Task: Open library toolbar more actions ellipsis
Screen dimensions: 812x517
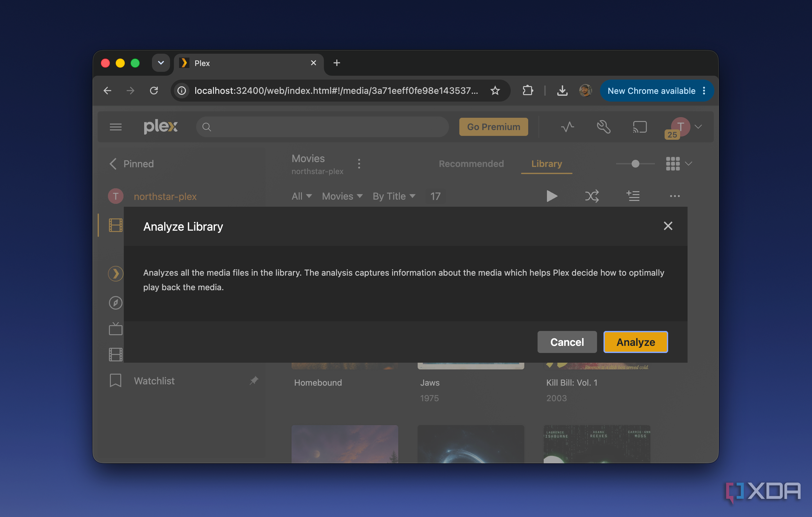Action: (674, 196)
